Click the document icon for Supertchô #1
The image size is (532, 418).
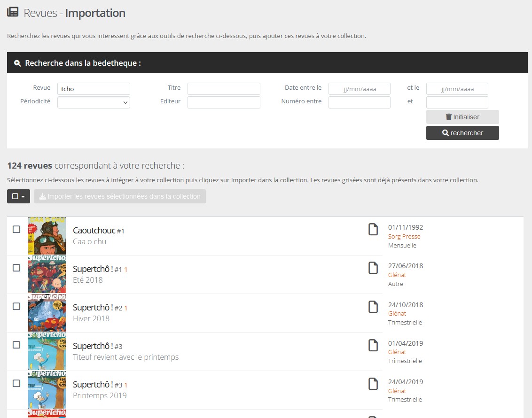373,268
